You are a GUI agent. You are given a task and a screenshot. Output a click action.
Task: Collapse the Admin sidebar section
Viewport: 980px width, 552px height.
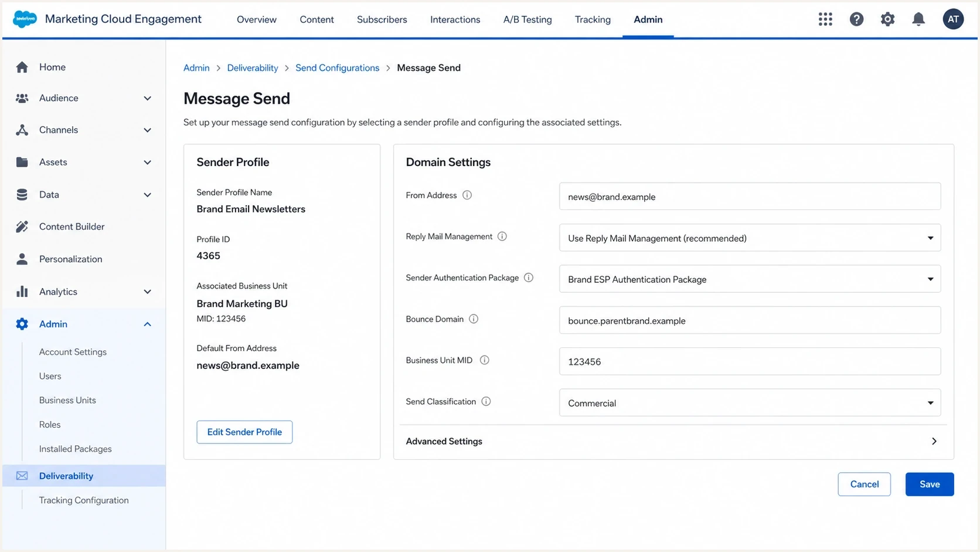click(x=148, y=324)
